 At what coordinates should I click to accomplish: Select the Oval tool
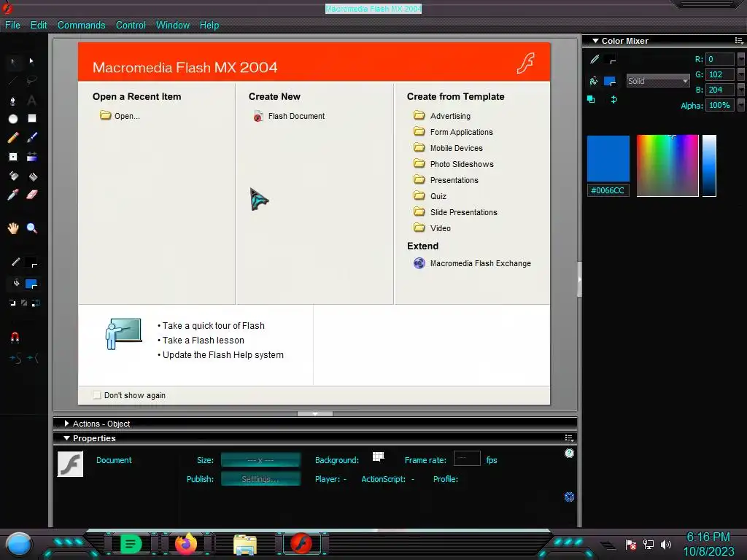pos(13,119)
